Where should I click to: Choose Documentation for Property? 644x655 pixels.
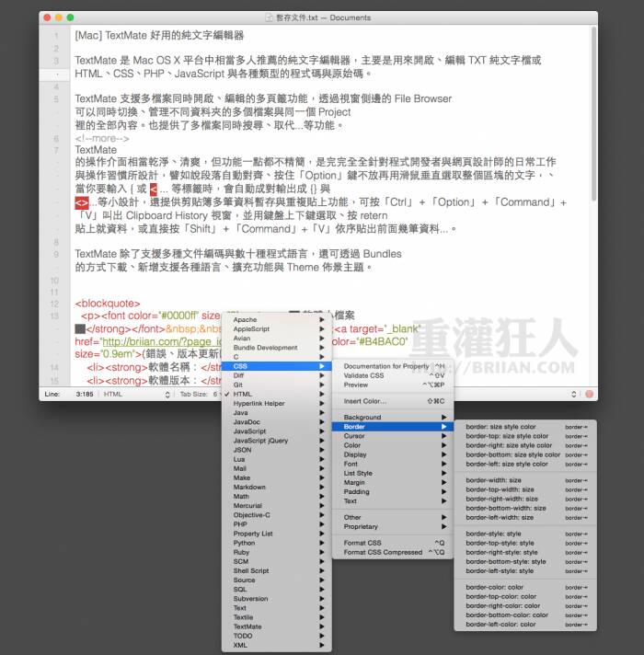[x=393, y=366]
